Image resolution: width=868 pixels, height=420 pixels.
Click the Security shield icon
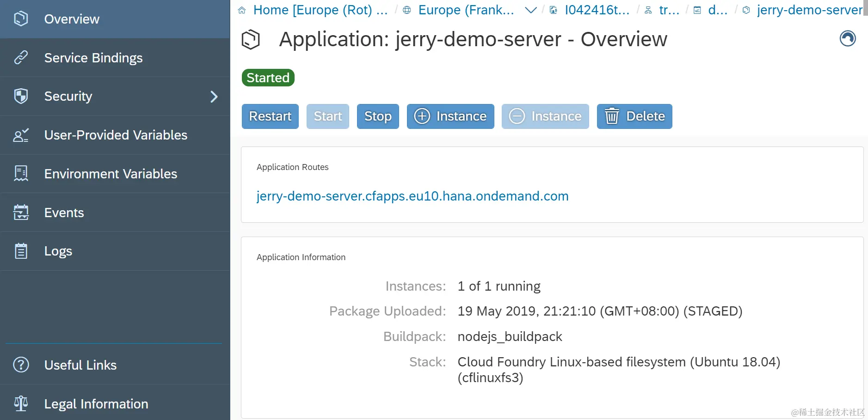pyautogui.click(x=20, y=96)
